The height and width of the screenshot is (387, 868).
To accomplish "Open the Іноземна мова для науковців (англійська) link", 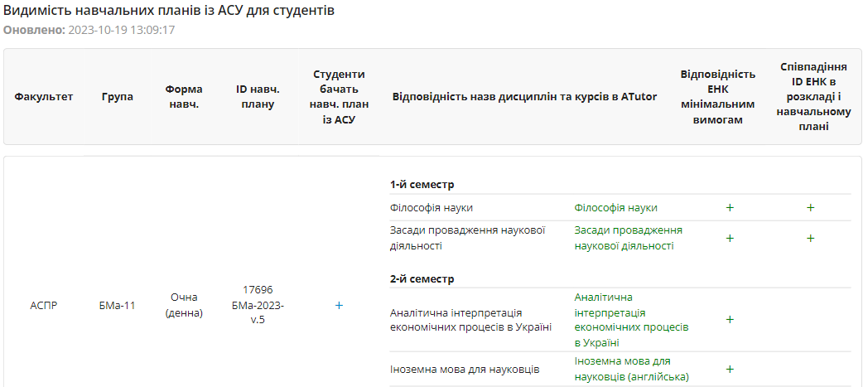I will coord(631,369).
